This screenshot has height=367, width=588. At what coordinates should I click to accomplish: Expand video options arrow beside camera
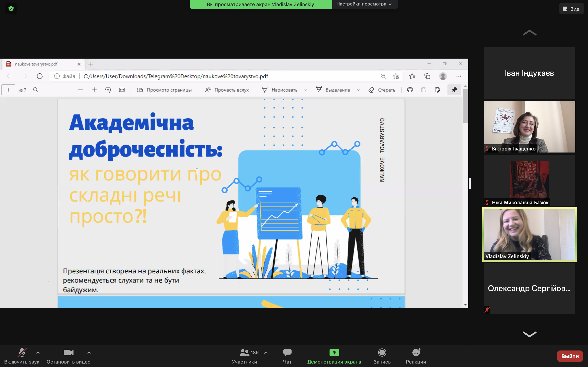pos(89,353)
